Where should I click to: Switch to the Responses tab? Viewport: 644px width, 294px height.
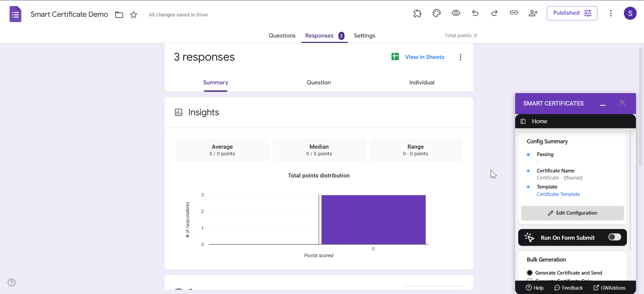pos(324,35)
